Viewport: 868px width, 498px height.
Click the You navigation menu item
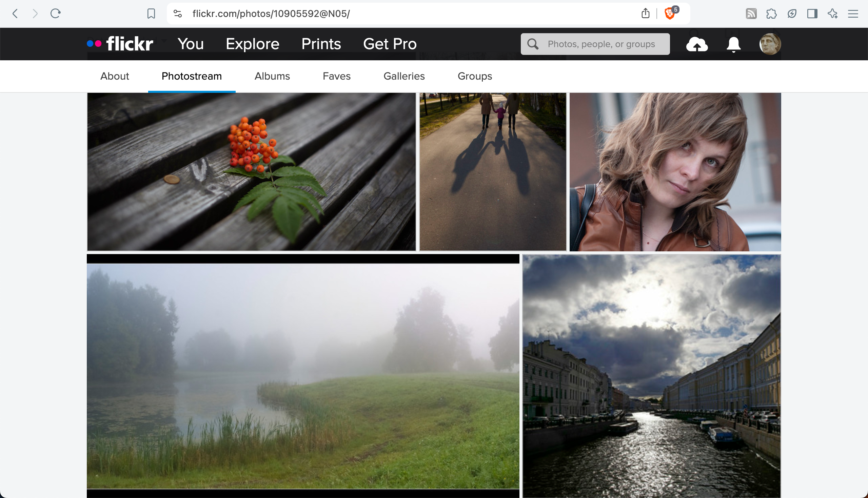pyautogui.click(x=191, y=44)
